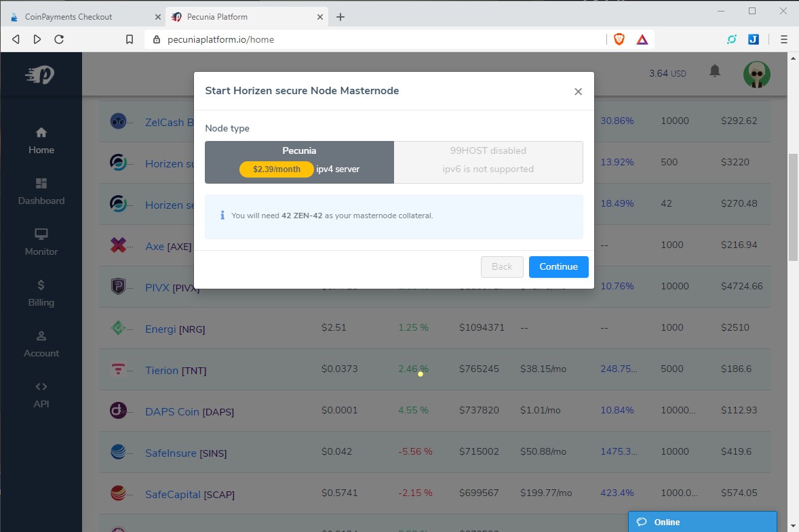Open the Account sidebar section

[x=41, y=345]
